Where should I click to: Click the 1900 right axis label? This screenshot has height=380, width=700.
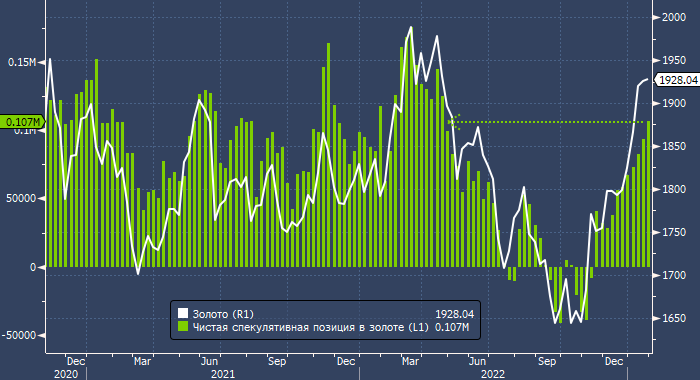point(674,103)
